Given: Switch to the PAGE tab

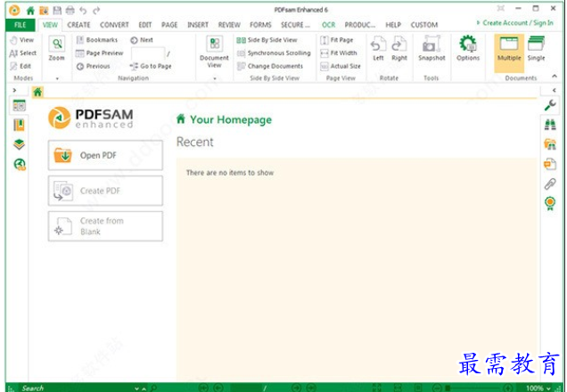Looking at the screenshot, I should (169, 25).
